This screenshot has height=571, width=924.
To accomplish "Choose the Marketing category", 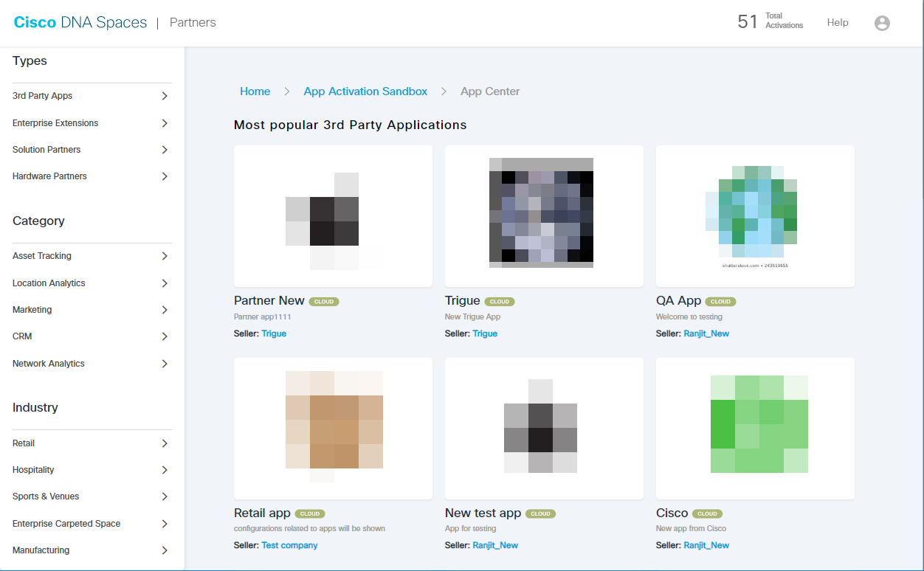I will 32,310.
